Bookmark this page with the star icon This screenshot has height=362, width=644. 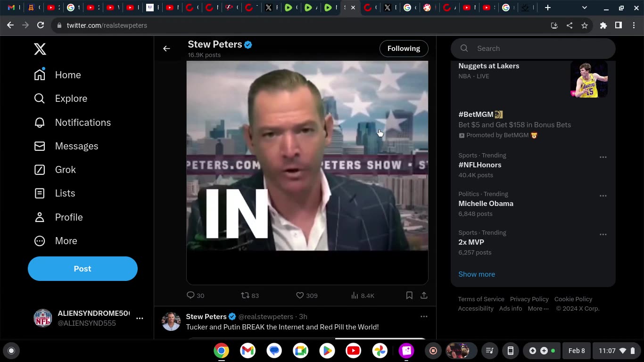point(585,25)
